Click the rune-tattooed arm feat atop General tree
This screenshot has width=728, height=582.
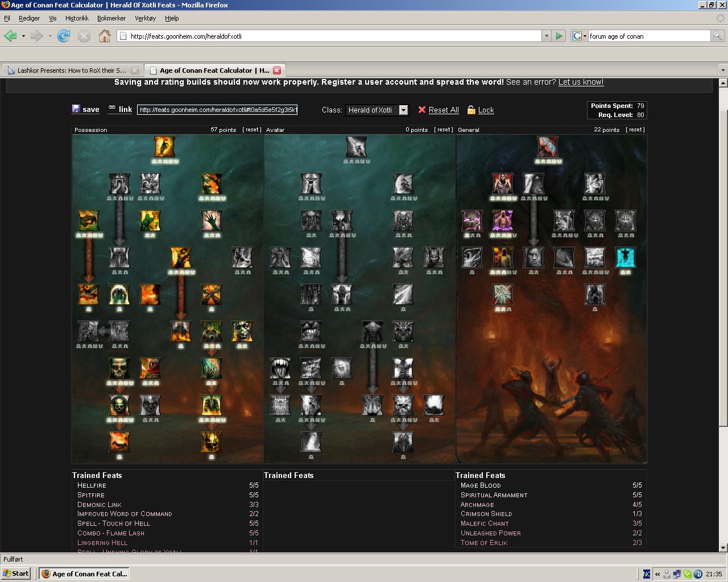(548, 147)
